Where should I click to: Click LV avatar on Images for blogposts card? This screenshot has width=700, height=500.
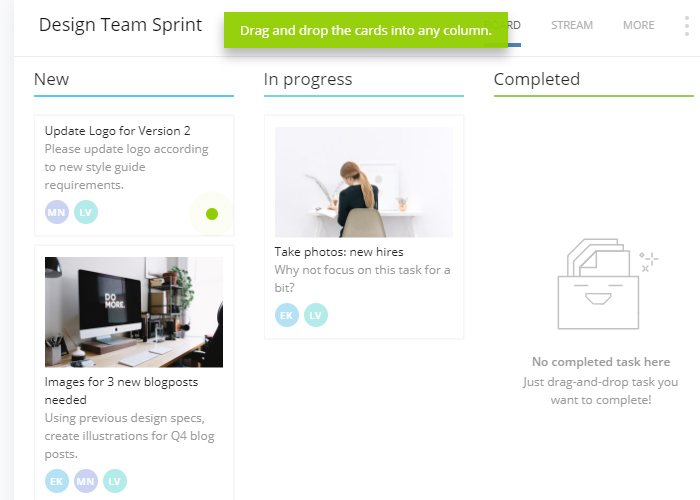pyautogui.click(x=115, y=481)
